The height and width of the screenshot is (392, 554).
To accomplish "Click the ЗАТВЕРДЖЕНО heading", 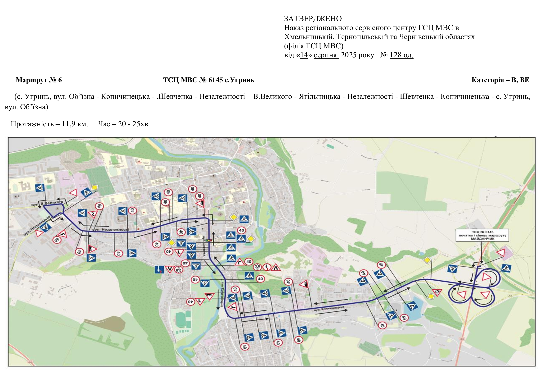I will click(313, 18).
